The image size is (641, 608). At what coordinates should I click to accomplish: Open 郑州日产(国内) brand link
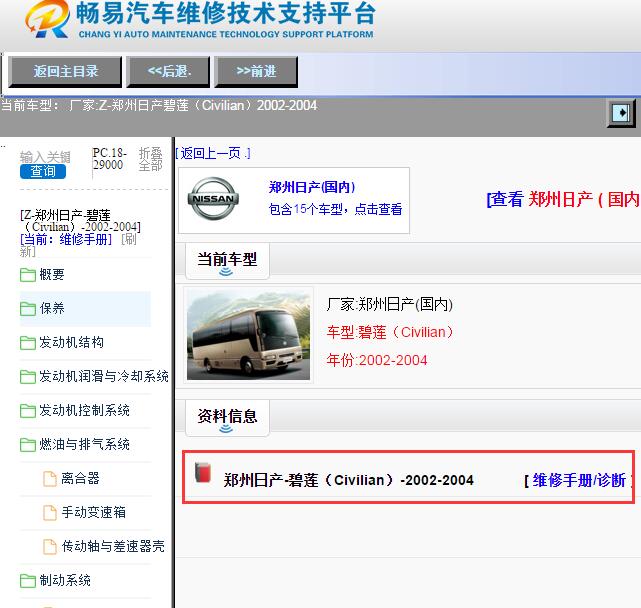pos(312,187)
